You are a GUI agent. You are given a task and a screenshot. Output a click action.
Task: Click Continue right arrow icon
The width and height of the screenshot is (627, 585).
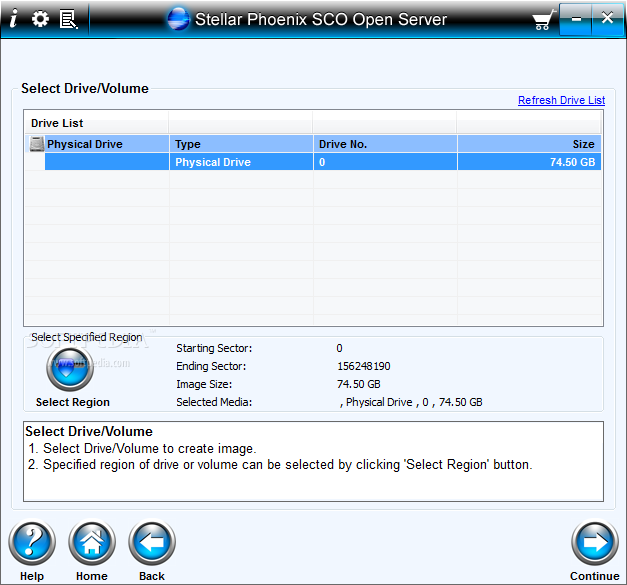pos(595,542)
